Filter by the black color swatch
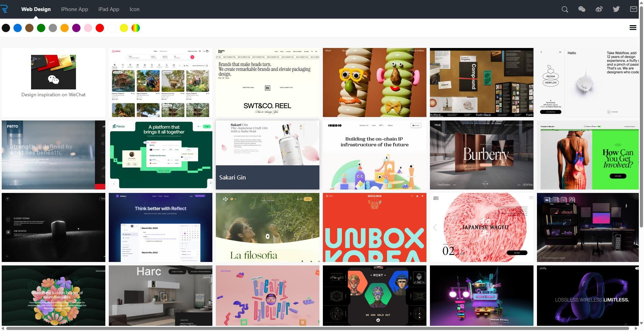The height and width of the screenshot is (331, 644). tap(6, 28)
